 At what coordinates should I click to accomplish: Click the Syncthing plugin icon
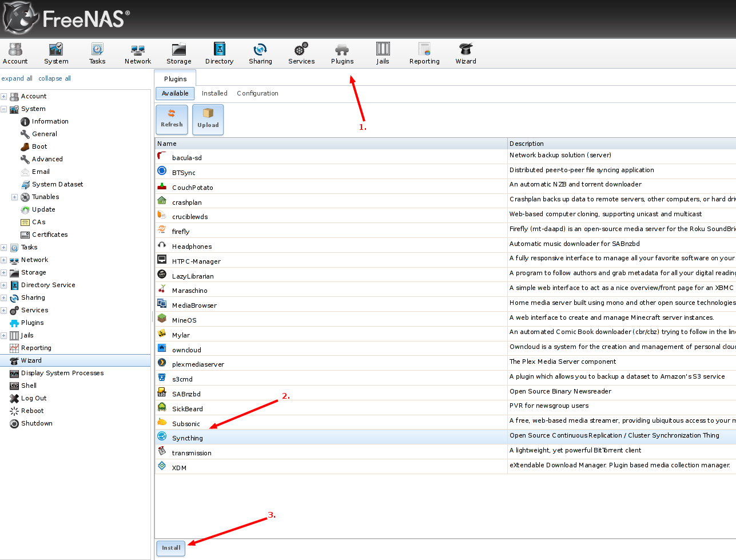coord(162,436)
